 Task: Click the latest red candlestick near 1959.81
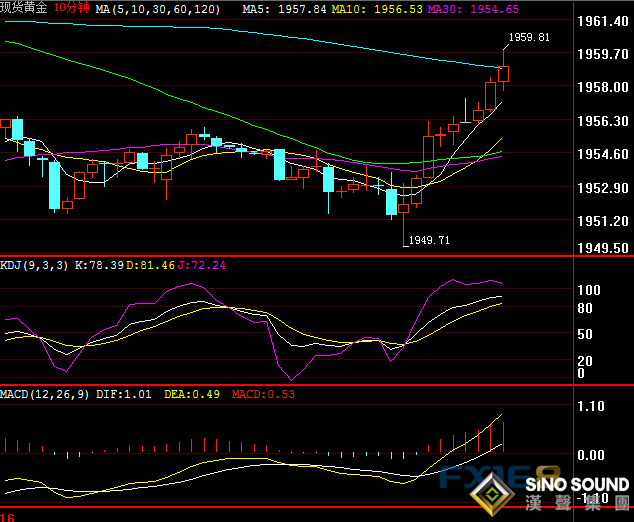click(x=503, y=74)
